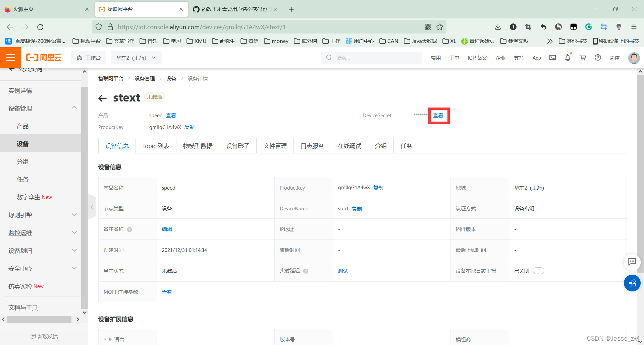The width and height of the screenshot is (644, 345).
Task: Open the shopping cart icon
Action: 583,58
